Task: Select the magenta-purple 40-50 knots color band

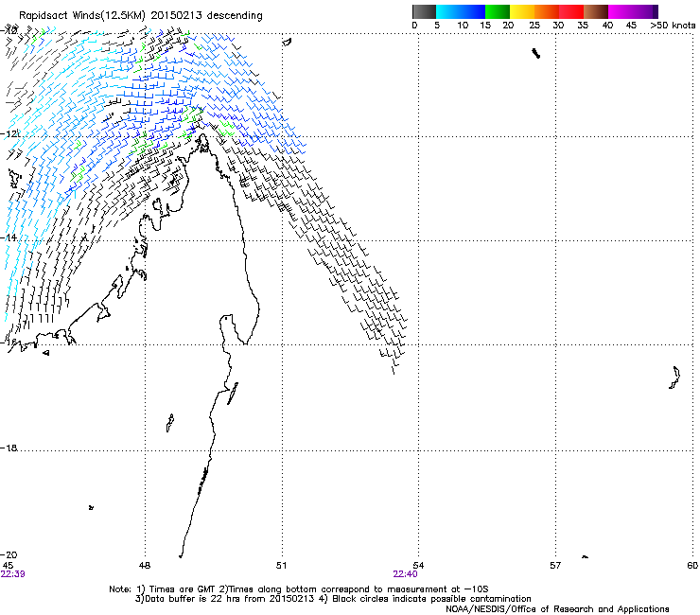Action: pos(633,11)
